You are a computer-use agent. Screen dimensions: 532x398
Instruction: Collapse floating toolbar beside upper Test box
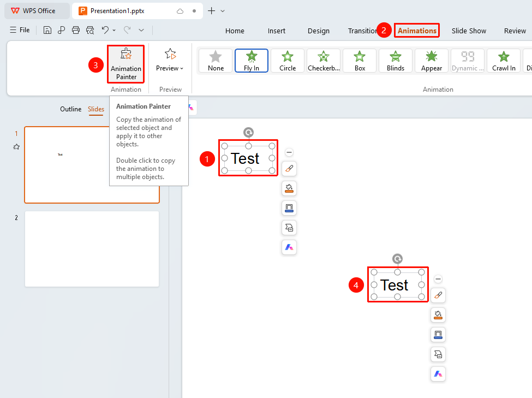click(x=289, y=152)
